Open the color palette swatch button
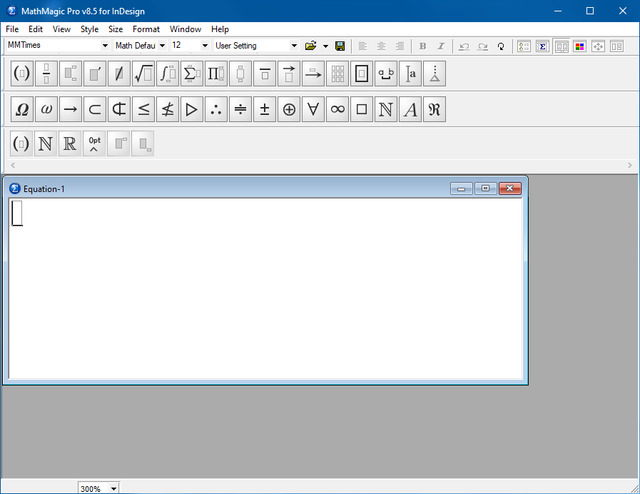 (580, 46)
